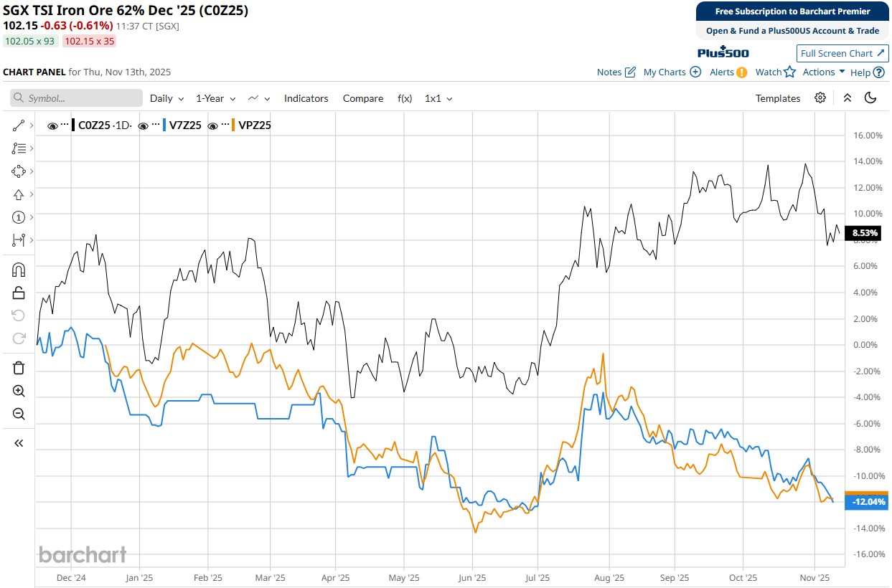Screen dimensions: 892x588
Task: Expand the 1-Year period dropdown
Action: (215, 98)
